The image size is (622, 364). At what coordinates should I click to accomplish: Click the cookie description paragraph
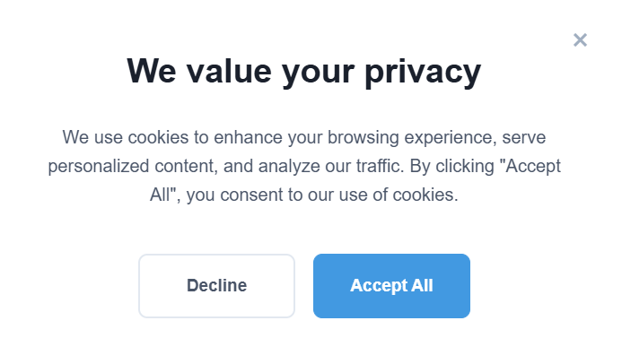[x=304, y=166]
